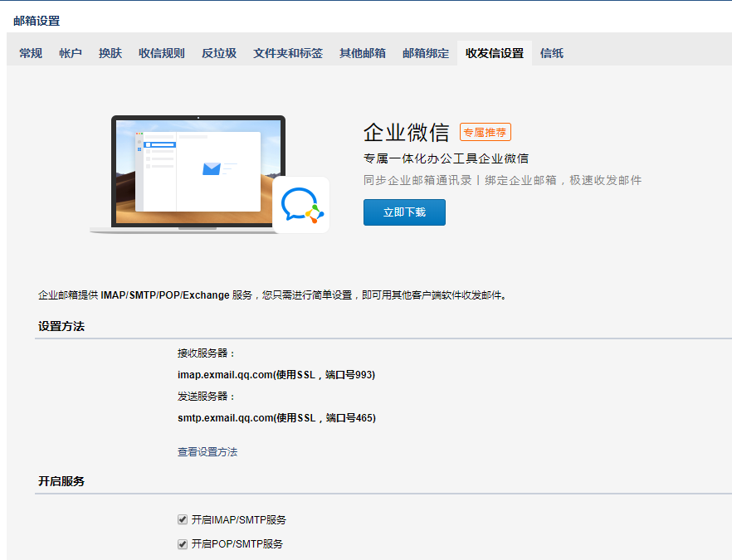Viewport: 732px width, 560px height.
Task: Click the smtp.exmail.qq.com server address text
Action: tap(226, 418)
